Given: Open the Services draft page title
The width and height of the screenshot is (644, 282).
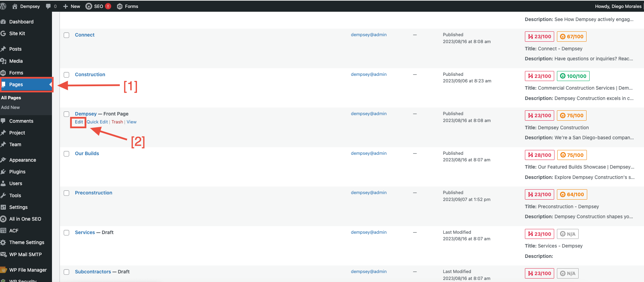Looking at the screenshot, I should [x=85, y=232].
